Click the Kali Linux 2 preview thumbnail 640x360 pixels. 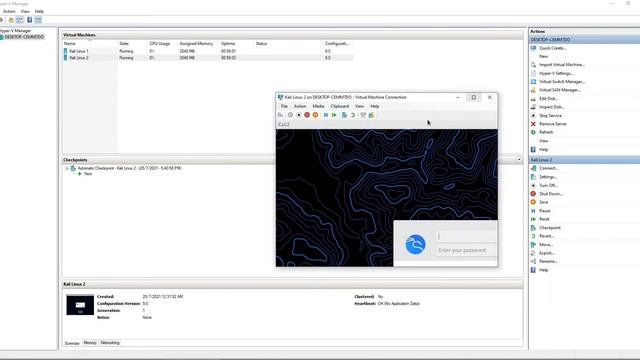80,305
